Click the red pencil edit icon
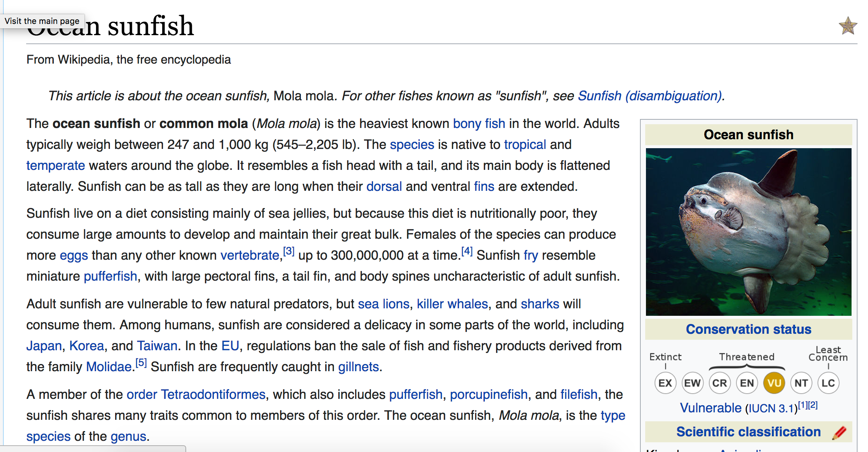The height and width of the screenshot is (452, 868). pyautogui.click(x=839, y=433)
